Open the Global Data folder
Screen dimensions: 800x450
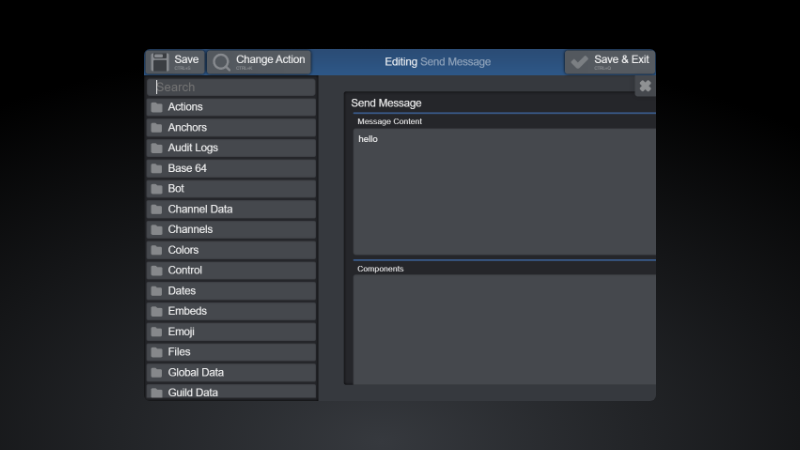[195, 373]
